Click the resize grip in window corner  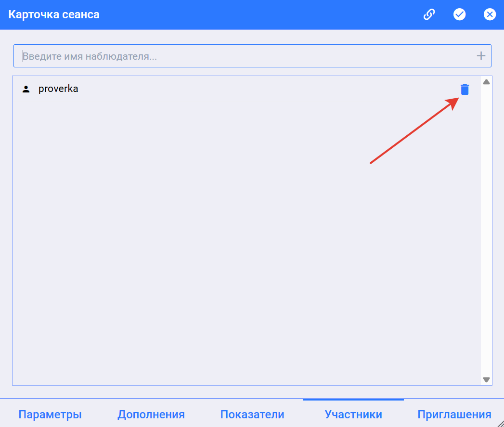coord(500,423)
